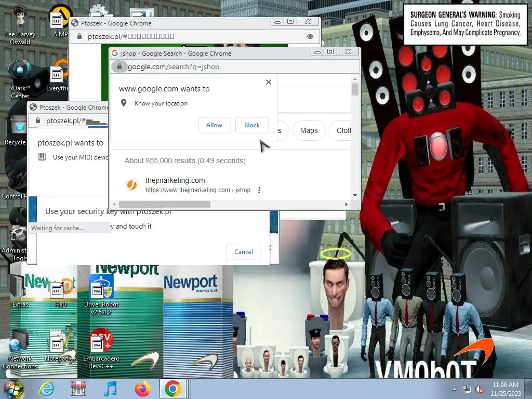Show hidden system tray icons

[x=454, y=389]
